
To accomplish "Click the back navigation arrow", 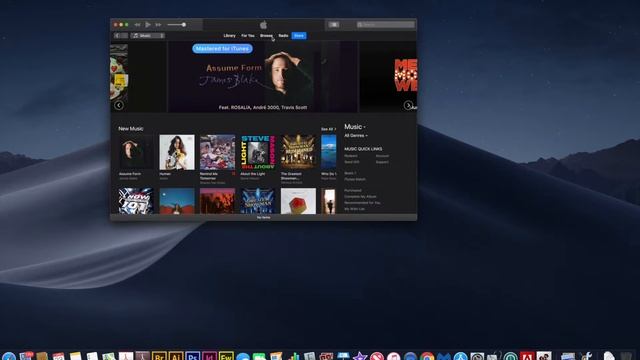I will (117, 36).
